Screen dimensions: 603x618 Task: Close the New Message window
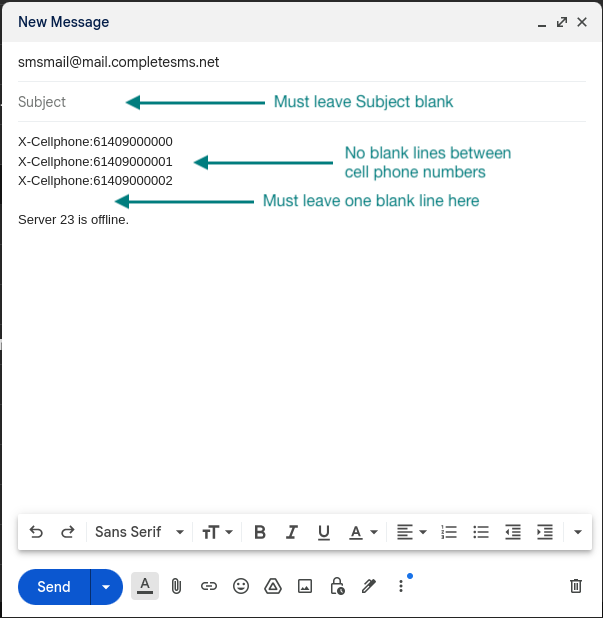tap(582, 22)
